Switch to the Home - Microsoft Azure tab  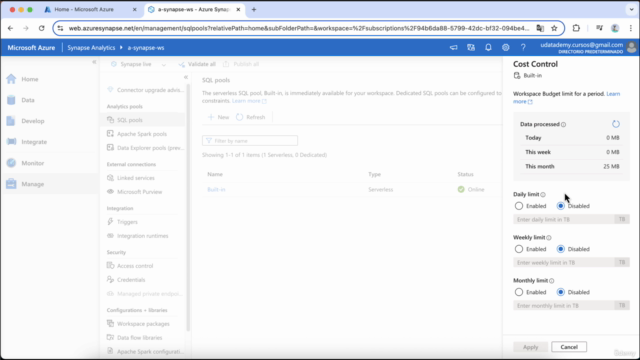pyautogui.click(x=84, y=9)
